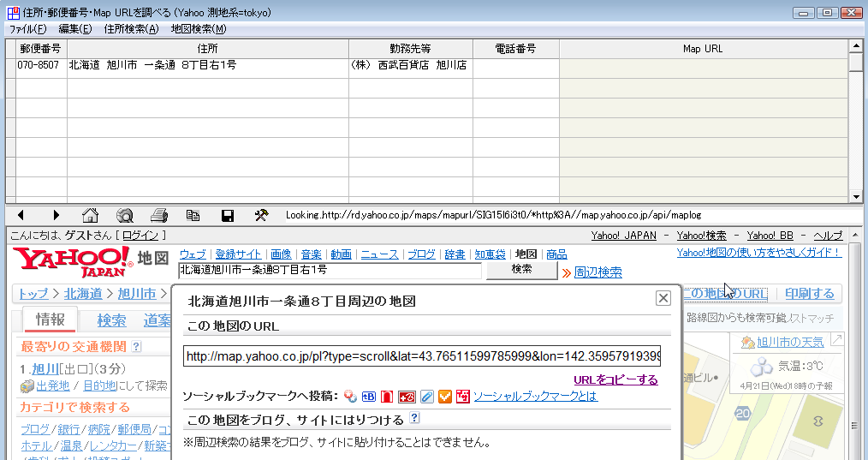
Task: Click the Yahoo map address search field
Action: point(330,271)
